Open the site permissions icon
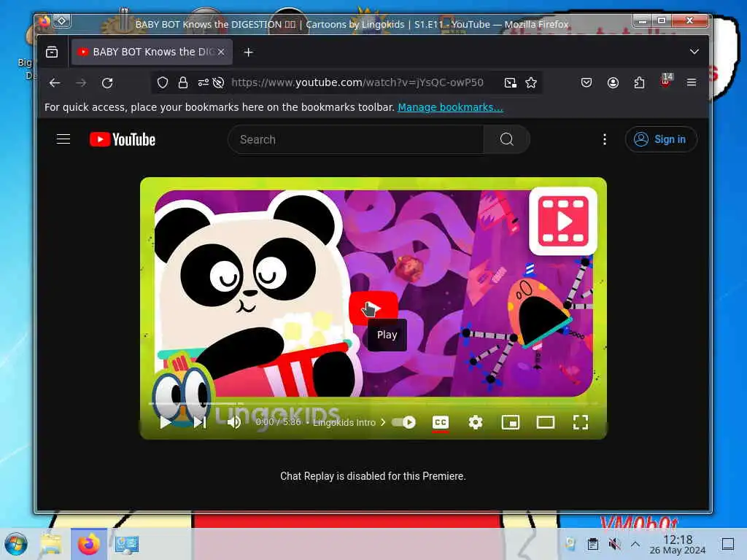747x560 pixels. (x=204, y=83)
